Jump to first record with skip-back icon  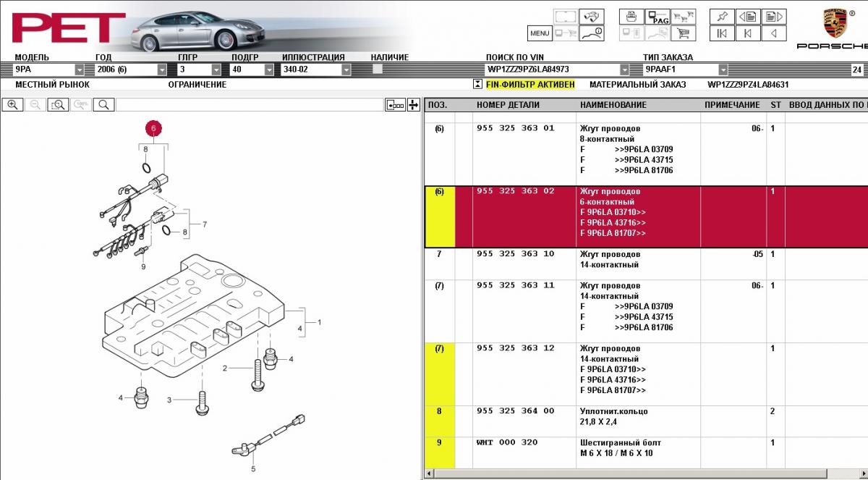pyautogui.click(x=721, y=33)
